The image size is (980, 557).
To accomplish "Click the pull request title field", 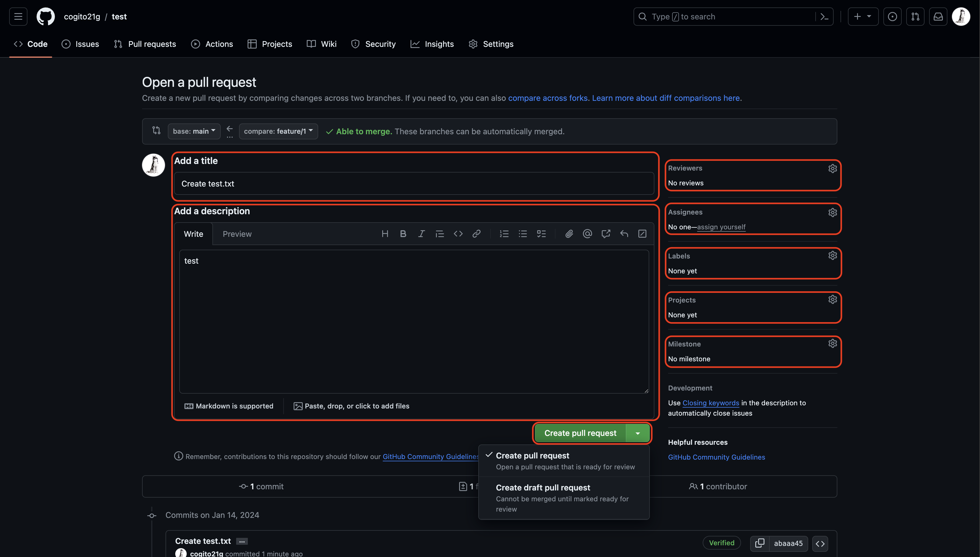I will tap(413, 184).
